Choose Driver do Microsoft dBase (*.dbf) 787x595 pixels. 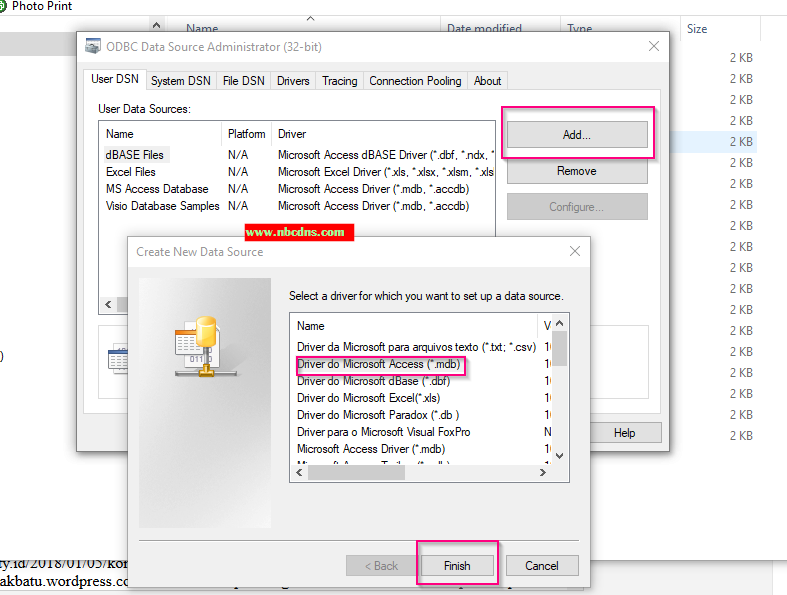[x=373, y=381]
